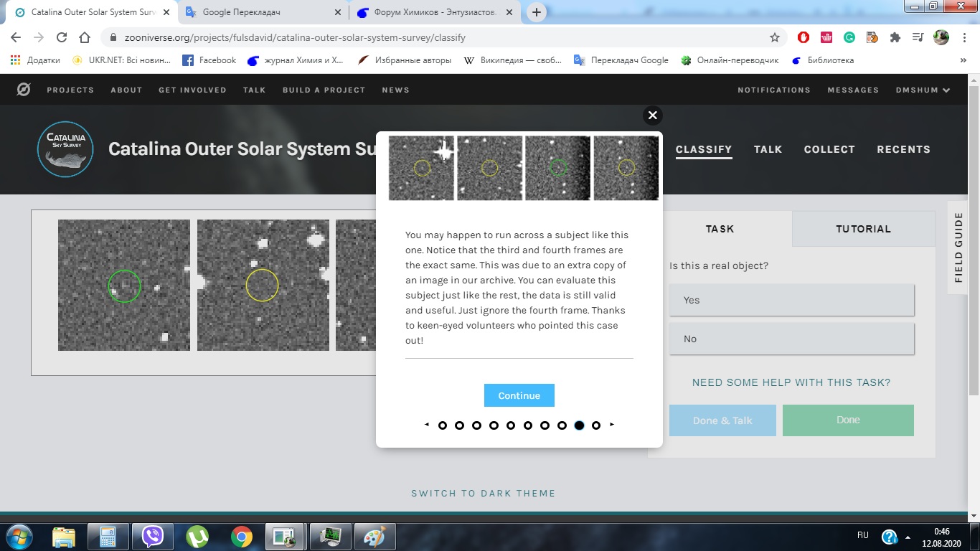980x551 pixels.
Task: Click the Zooniverse logo icon
Action: tap(24, 90)
